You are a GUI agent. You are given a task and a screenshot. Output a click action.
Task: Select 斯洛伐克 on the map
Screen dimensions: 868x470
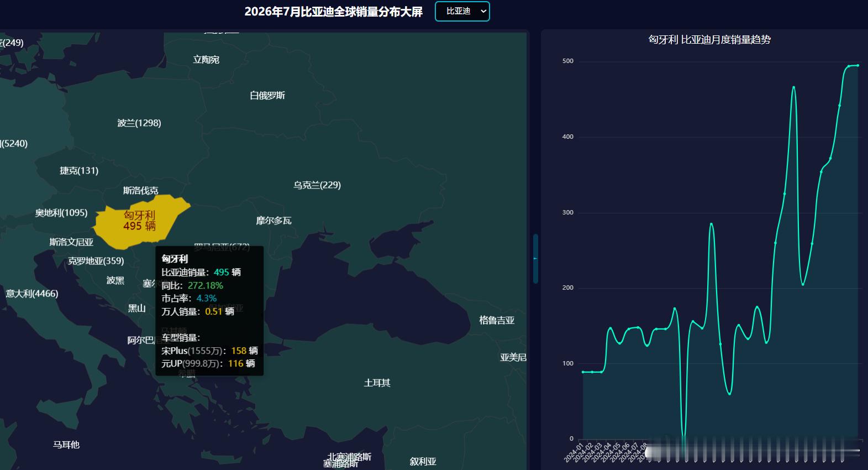pyautogui.click(x=140, y=191)
